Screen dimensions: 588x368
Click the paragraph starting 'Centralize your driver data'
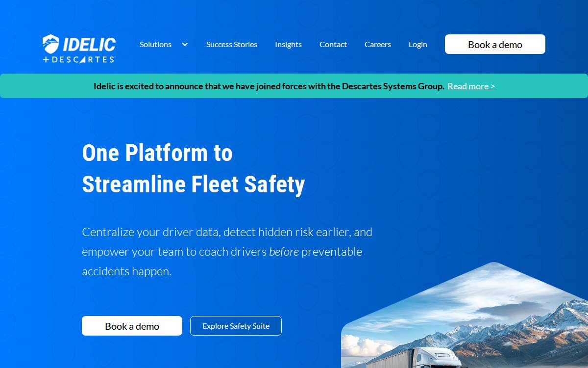227,251
